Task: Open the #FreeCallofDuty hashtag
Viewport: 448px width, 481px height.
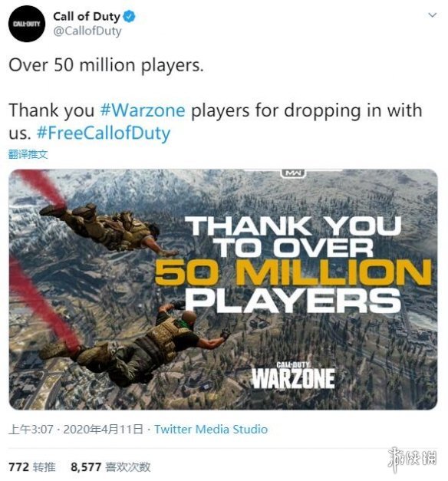Action: tap(104, 133)
